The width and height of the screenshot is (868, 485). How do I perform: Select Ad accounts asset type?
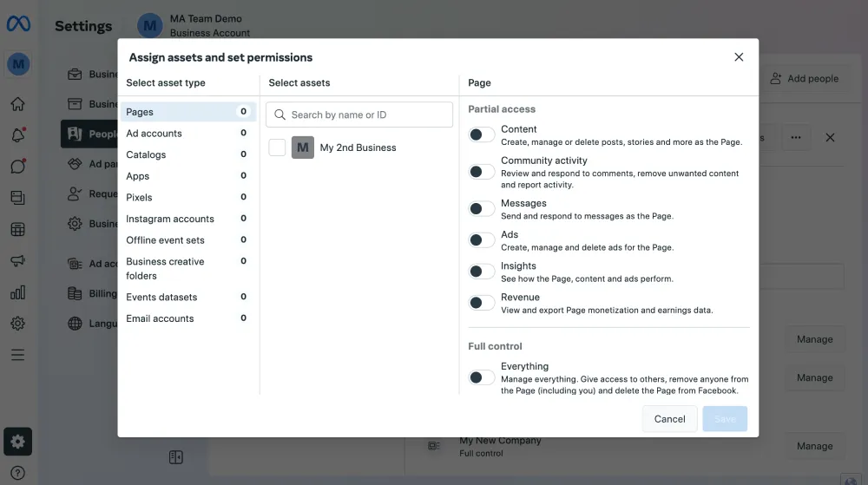(x=154, y=134)
